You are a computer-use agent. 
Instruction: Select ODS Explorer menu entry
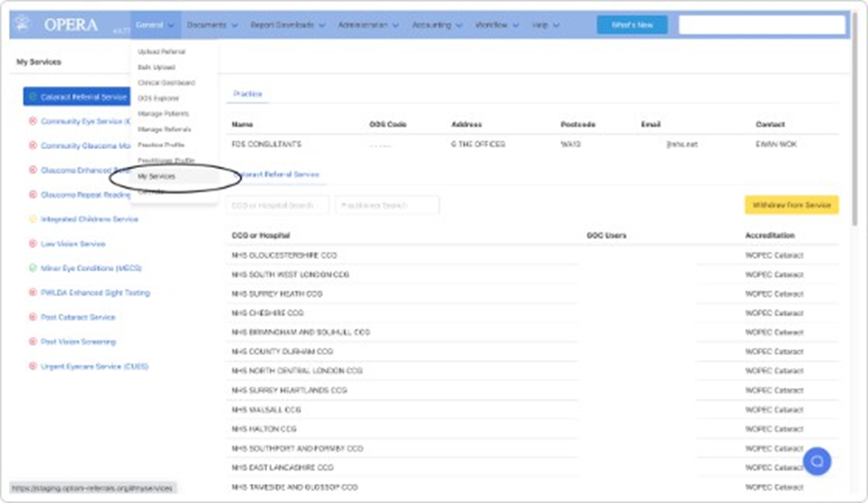point(159,98)
